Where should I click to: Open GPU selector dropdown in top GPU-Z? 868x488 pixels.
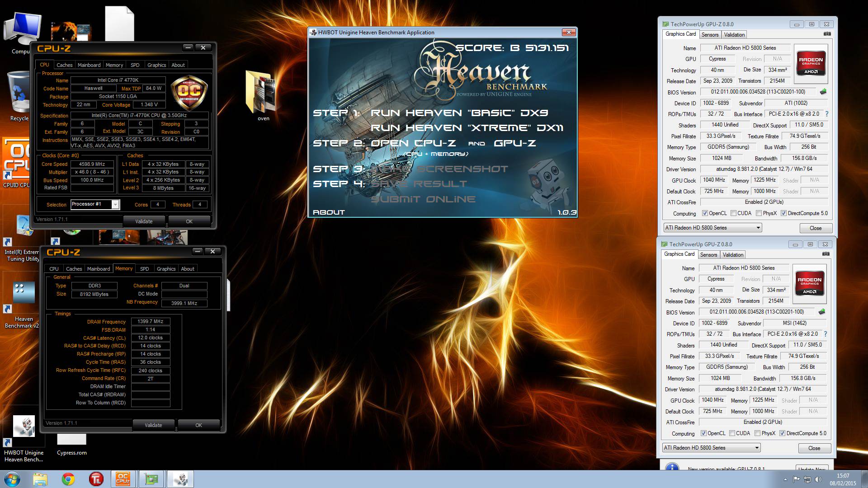(712, 228)
